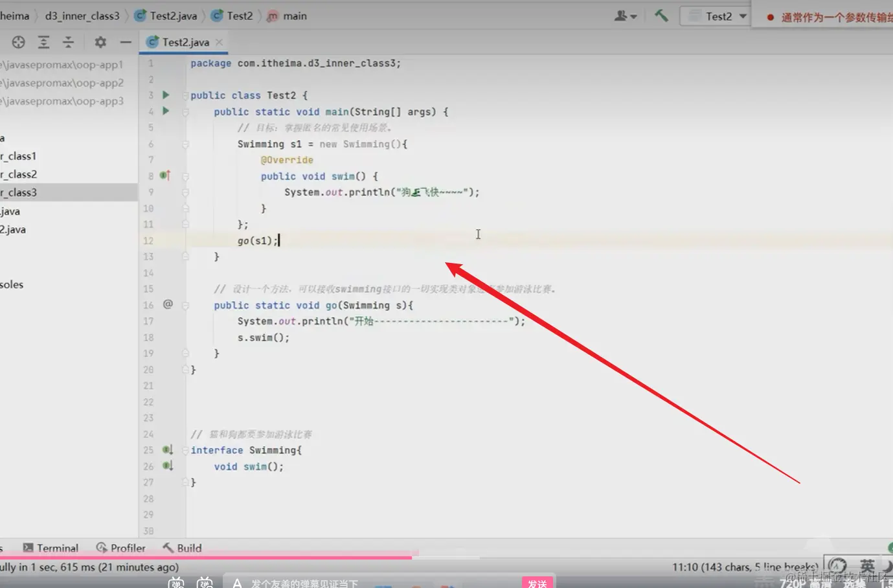The image size is (893, 588).
Task: Click the expand all icon in project panel
Action: tap(43, 42)
